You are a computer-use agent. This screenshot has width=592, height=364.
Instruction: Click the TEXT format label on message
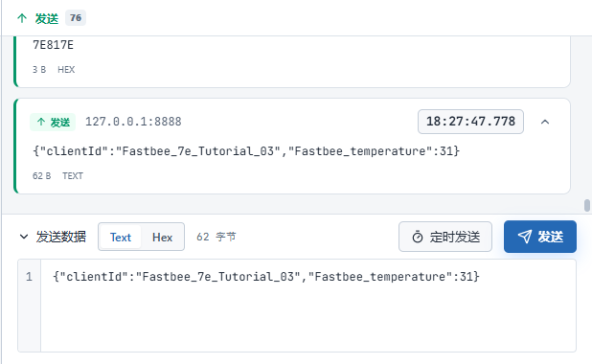tap(73, 176)
